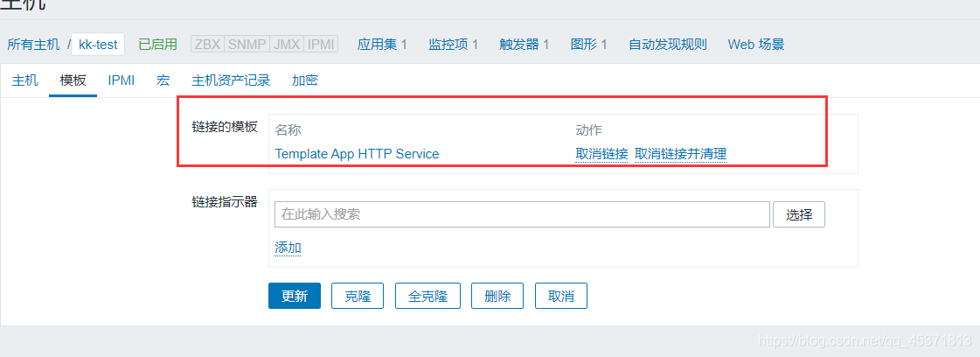Open Template App HTTP Service link

click(x=357, y=154)
